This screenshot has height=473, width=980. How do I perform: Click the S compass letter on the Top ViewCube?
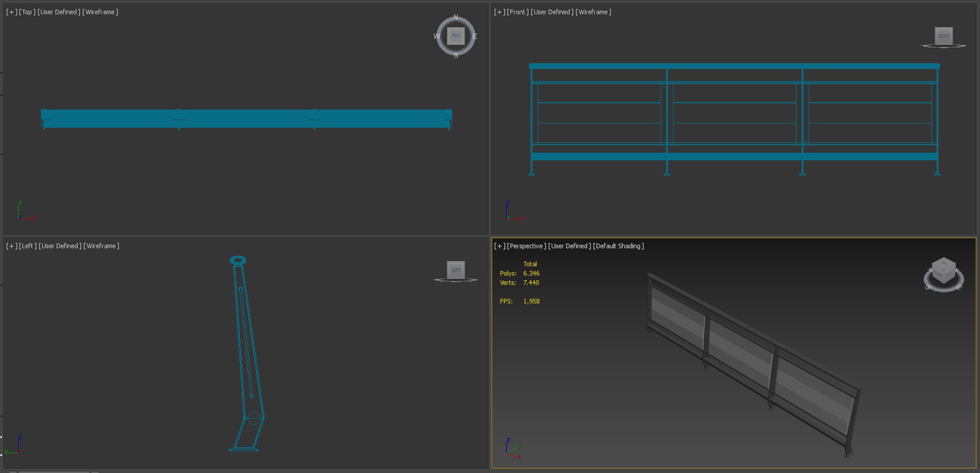tap(456, 55)
